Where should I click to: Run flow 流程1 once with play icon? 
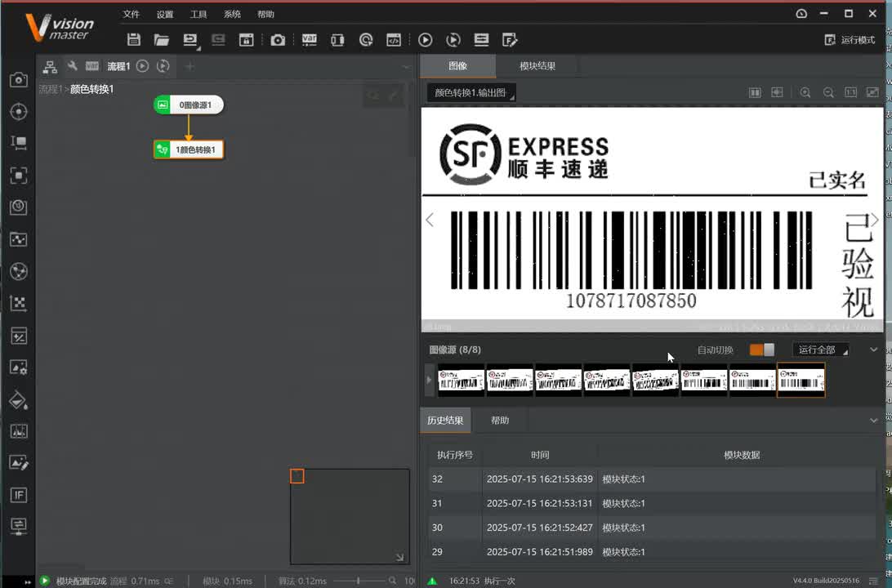pos(143,66)
